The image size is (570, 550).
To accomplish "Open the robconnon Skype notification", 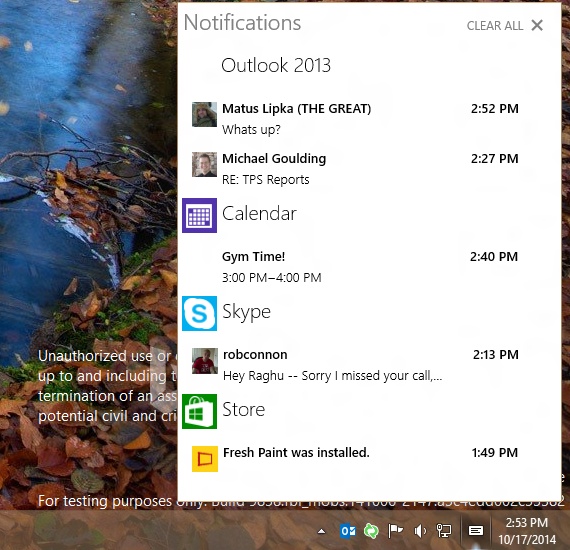I will click(x=355, y=365).
